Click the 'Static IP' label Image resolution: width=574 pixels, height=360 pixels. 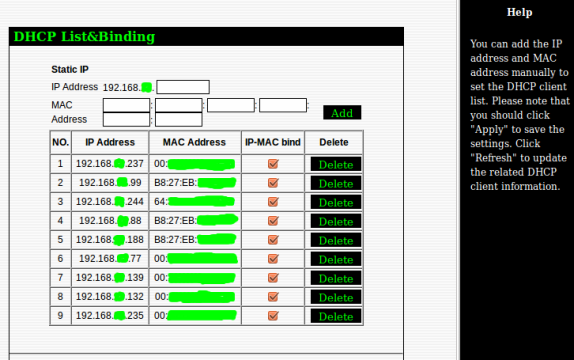pos(70,69)
